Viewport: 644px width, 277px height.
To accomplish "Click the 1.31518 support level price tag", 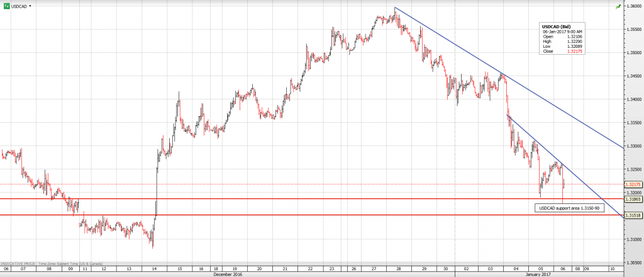I will point(632,215).
